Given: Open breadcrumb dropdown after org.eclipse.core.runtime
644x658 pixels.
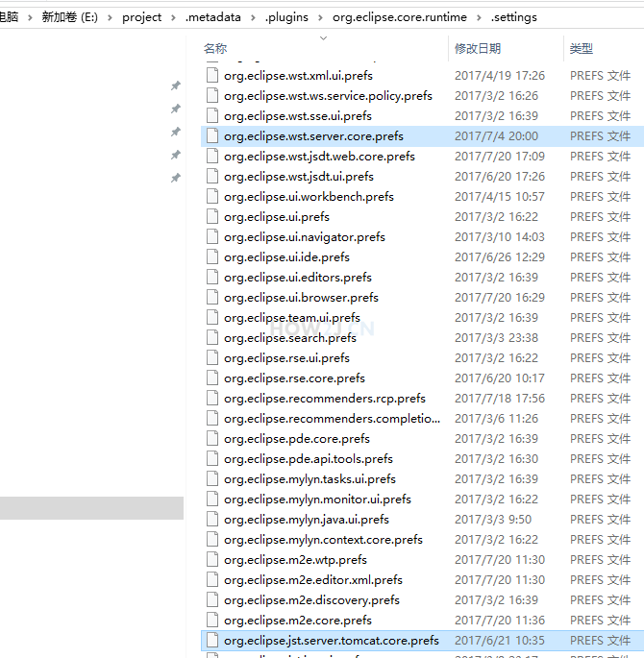Looking at the screenshot, I should (479, 17).
